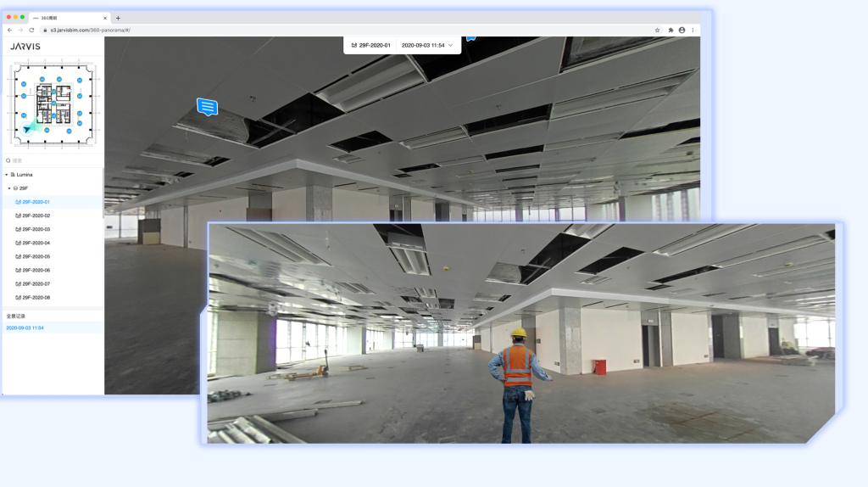Open the browser extensions puzzle icon

pyautogui.click(x=670, y=30)
